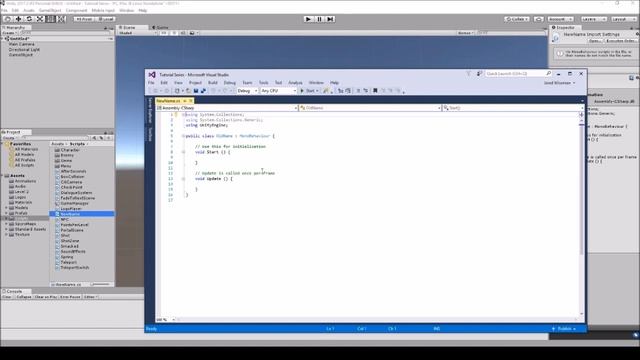Image resolution: width=640 pixels, height=360 pixels.
Task: Open Unity Account dropdown
Action: pyautogui.click(x=560, y=19)
